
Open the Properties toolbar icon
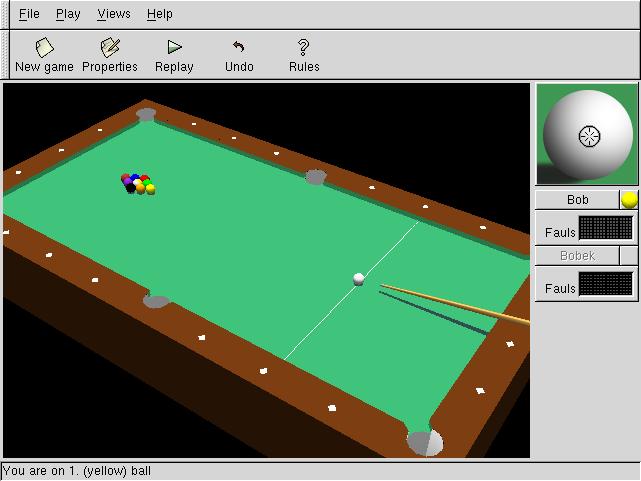click(x=110, y=55)
